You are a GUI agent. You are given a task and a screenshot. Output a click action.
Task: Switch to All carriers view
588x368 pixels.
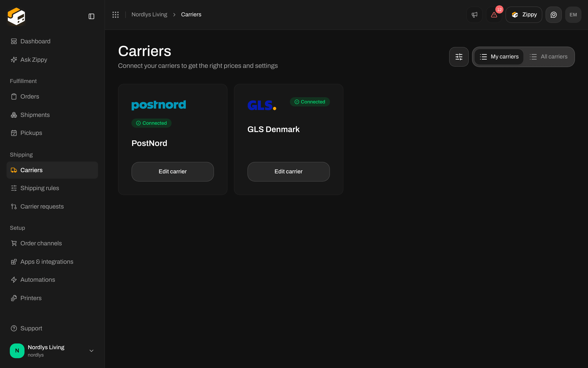click(x=548, y=57)
